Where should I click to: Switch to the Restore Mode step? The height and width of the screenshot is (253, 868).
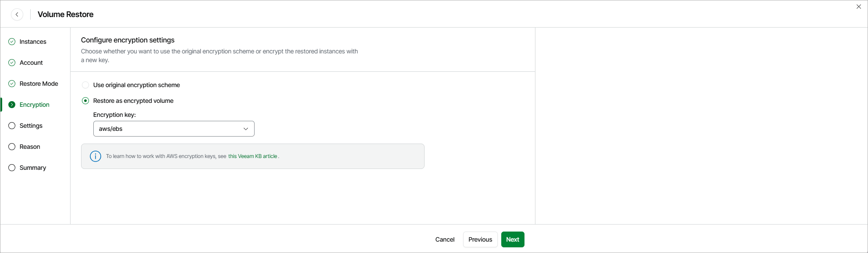[39, 84]
